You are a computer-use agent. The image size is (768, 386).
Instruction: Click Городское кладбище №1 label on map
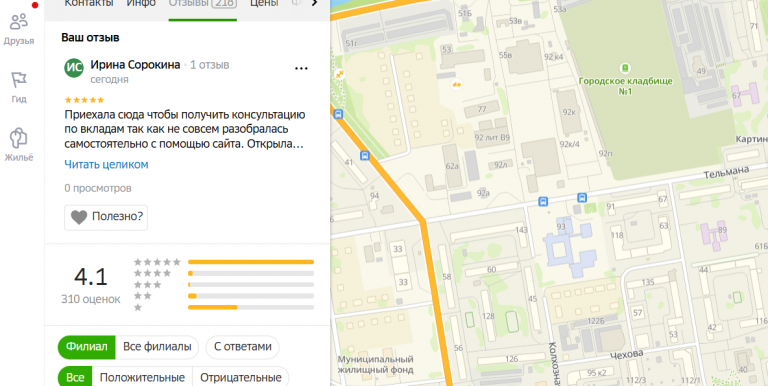click(x=625, y=86)
